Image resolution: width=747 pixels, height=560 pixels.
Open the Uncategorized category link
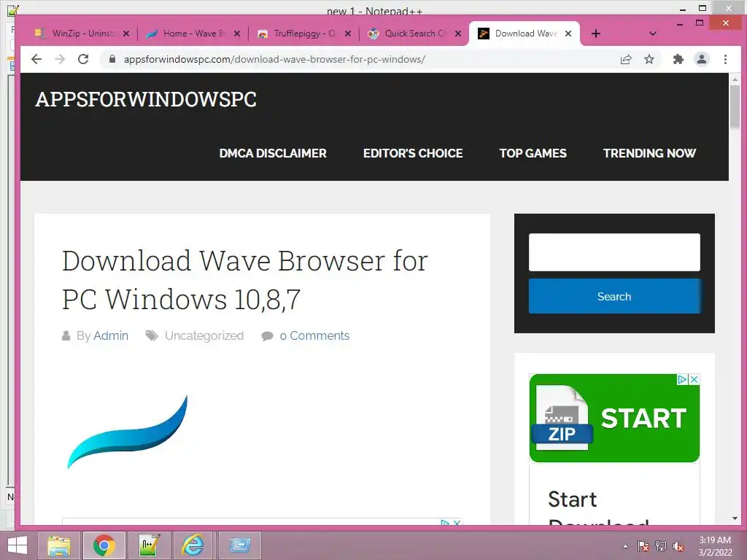pyautogui.click(x=204, y=335)
